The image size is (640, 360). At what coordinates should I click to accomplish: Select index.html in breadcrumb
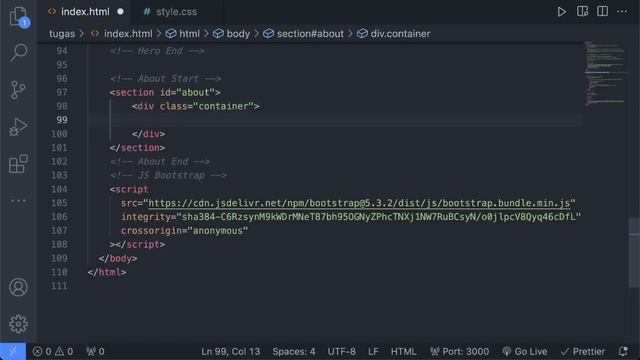pyautogui.click(x=128, y=34)
